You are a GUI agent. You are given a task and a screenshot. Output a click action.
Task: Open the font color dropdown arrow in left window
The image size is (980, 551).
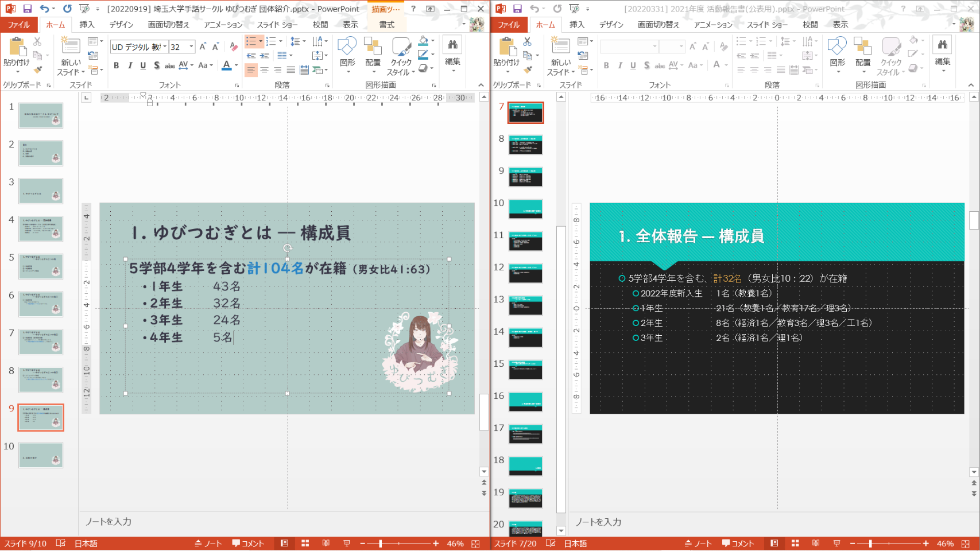236,65
